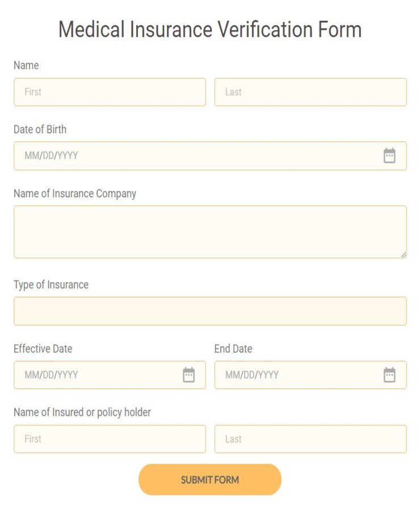
Task: Click the Name of Insured or policy holder label
Action: [81, 412]
